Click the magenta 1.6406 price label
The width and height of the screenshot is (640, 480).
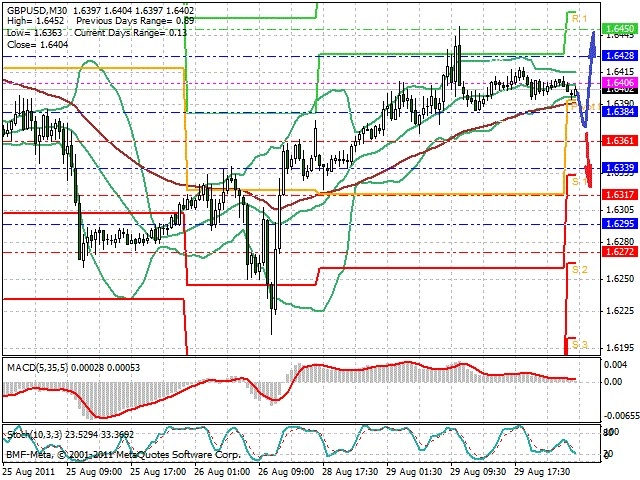tap(620, 82)
